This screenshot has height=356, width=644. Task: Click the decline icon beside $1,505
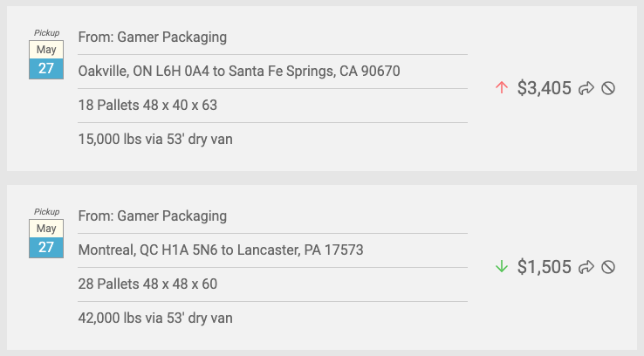pyautogui.click(x=608, y=267)
